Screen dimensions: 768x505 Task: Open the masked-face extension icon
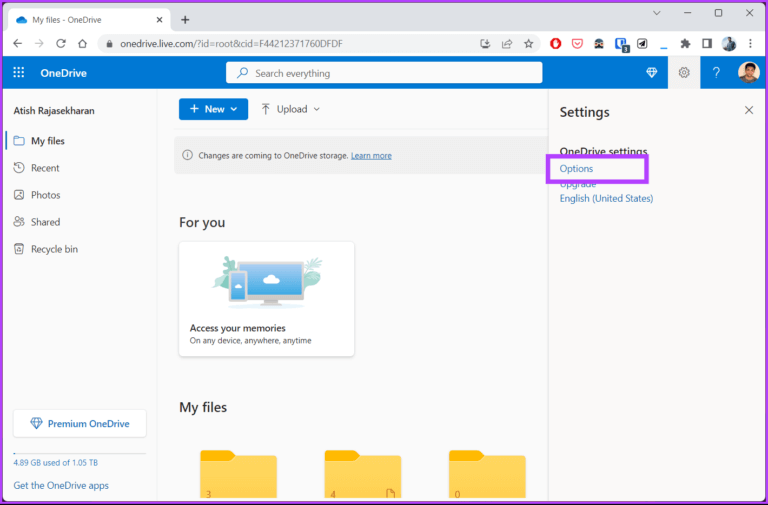coord(599,44)
